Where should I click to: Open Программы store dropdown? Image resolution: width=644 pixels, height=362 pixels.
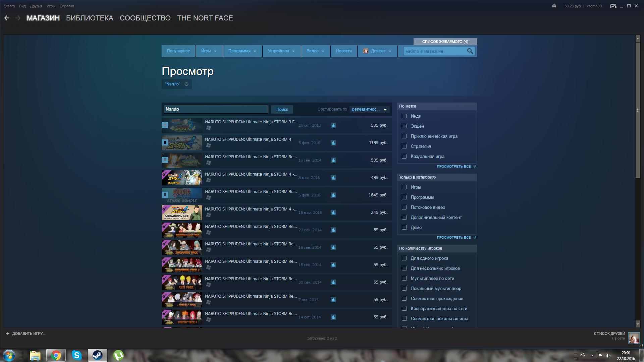coord(243,51)
